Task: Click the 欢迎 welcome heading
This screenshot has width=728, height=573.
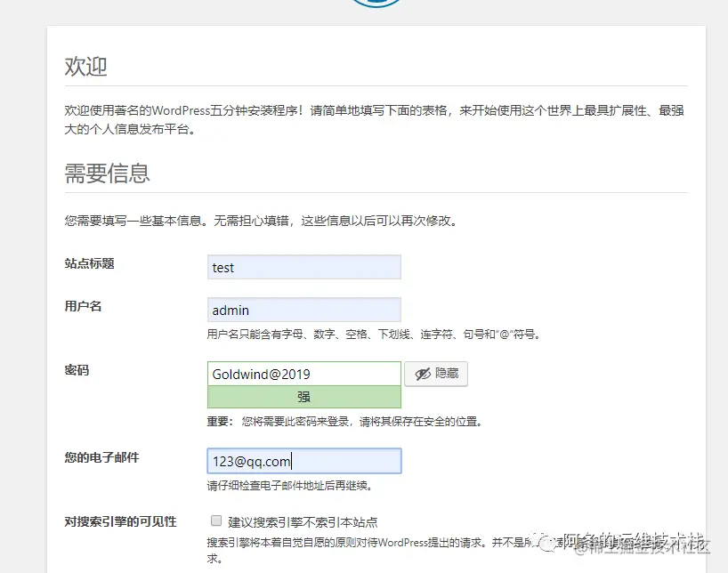Action: (x=85, y=65)
